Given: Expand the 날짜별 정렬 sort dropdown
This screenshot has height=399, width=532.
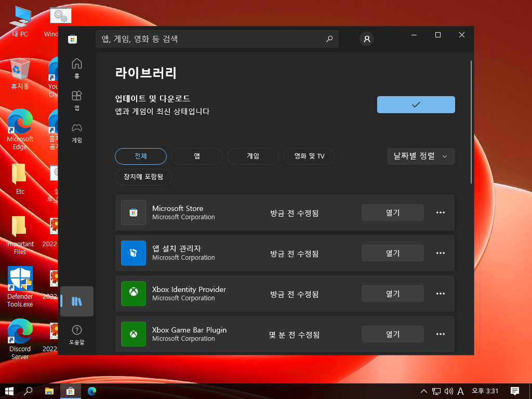Looking at the screenshot, I should tap(421, 156).
